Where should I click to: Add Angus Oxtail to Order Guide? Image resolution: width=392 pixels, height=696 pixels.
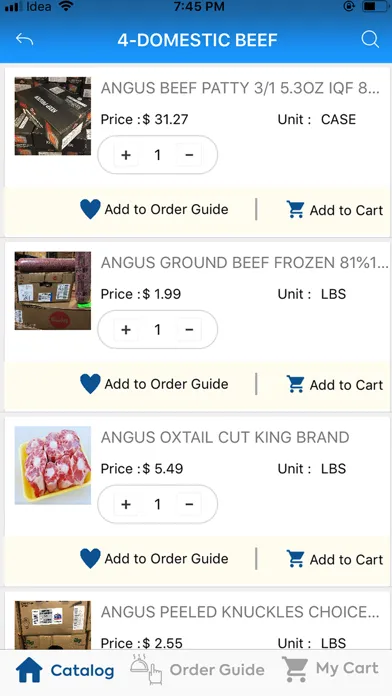(x=154, y=558)
